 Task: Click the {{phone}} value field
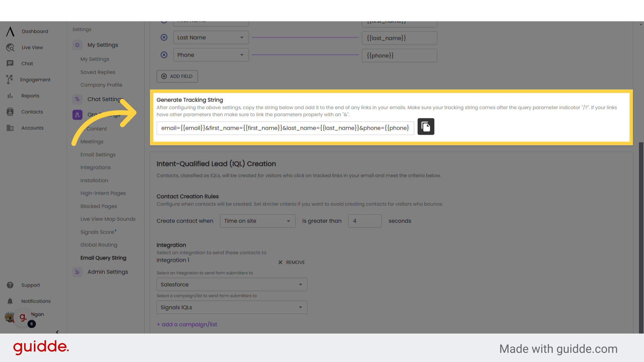click(399, 55)
